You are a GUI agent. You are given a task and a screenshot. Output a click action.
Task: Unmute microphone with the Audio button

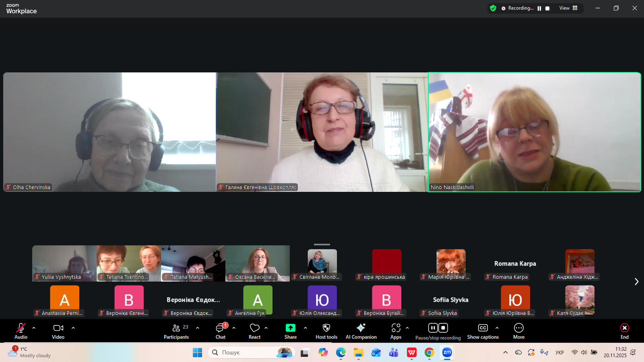click(x=21, y=331)
